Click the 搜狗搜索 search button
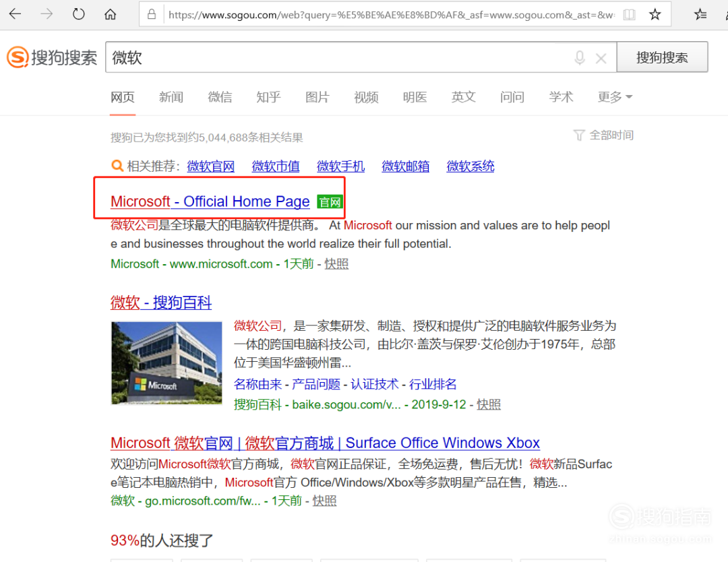The height and width of the screenshot is (562, 728). [x=662, y=57]
